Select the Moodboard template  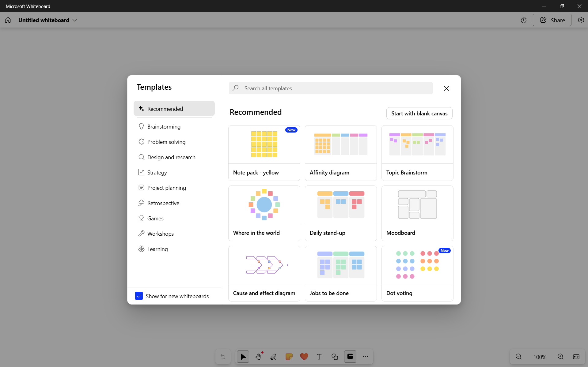click(417, 213)
